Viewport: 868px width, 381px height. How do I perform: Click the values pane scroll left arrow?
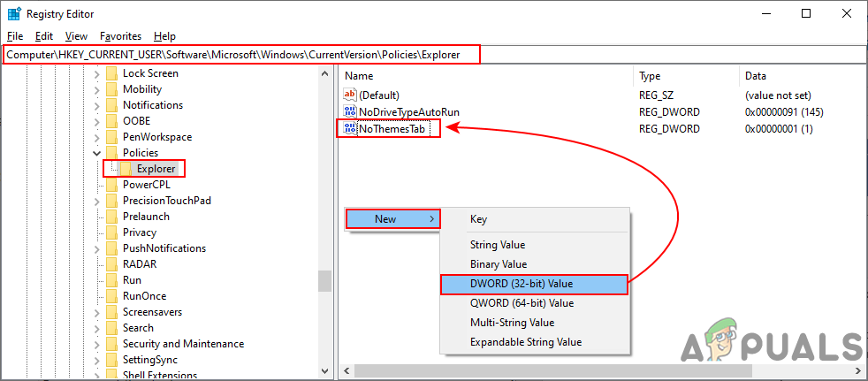[x=346, y=370]
